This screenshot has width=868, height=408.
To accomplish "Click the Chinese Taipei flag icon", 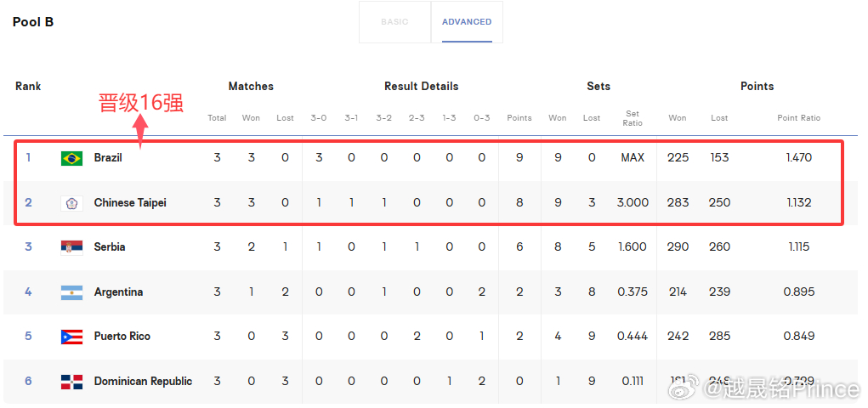I will click(x=71, y=203).
